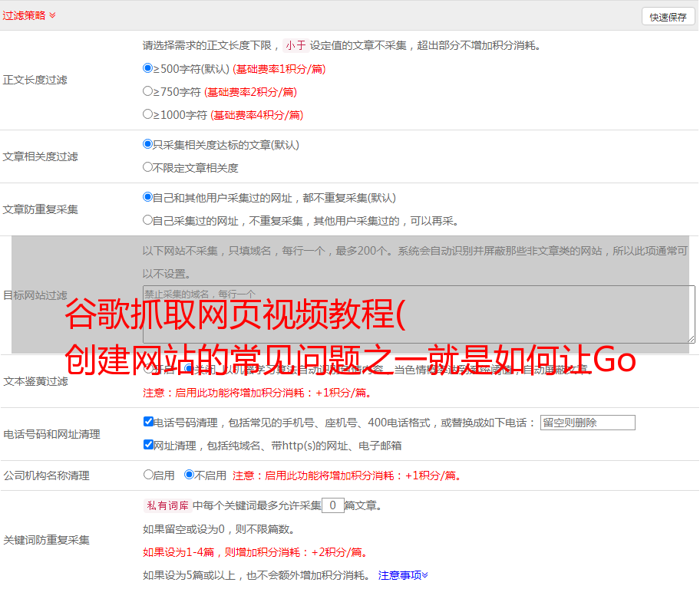This screenshot has height=589, width=700.
Task: Expand the 注意事项 link
Action: [403, 574]
